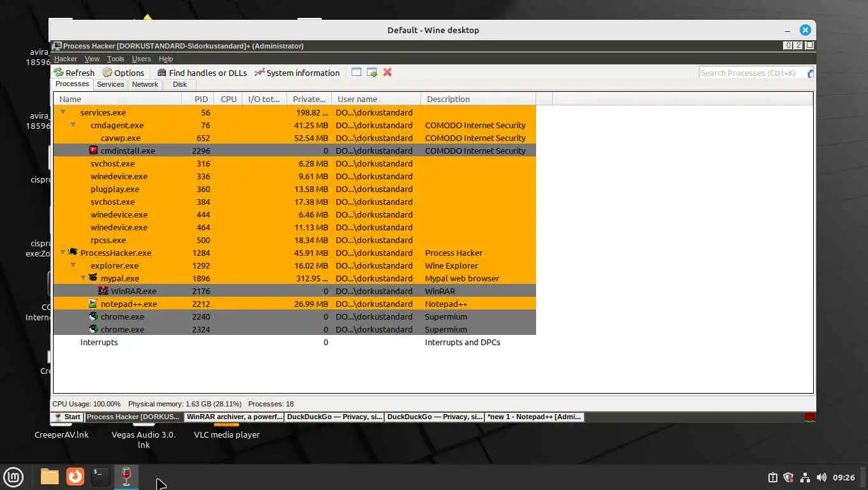The width and height of the screenshot is (868, 490).
Task: Sort by the CPU column header
Action: (x=228, y=99)
